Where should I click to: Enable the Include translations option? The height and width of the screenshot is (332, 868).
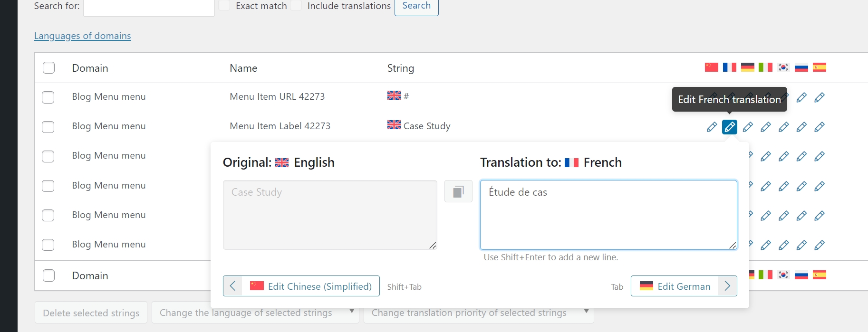(x=296, y=6)
